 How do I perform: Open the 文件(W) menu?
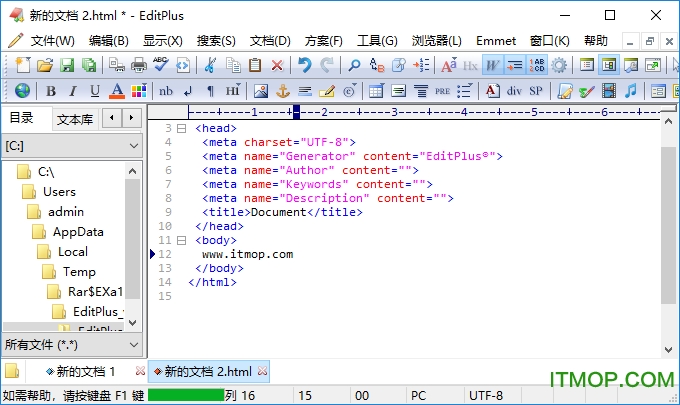click(52, 41)
